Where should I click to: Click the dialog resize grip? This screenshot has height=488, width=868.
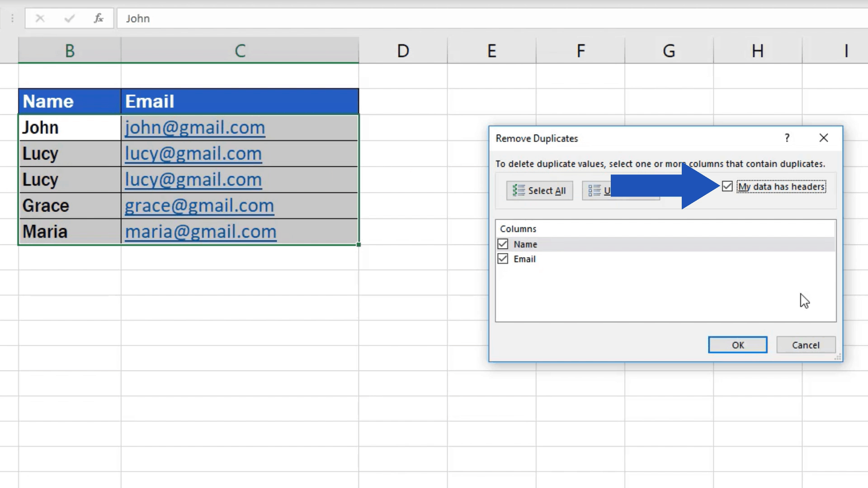pyautogui.click(x=837, y=357)
